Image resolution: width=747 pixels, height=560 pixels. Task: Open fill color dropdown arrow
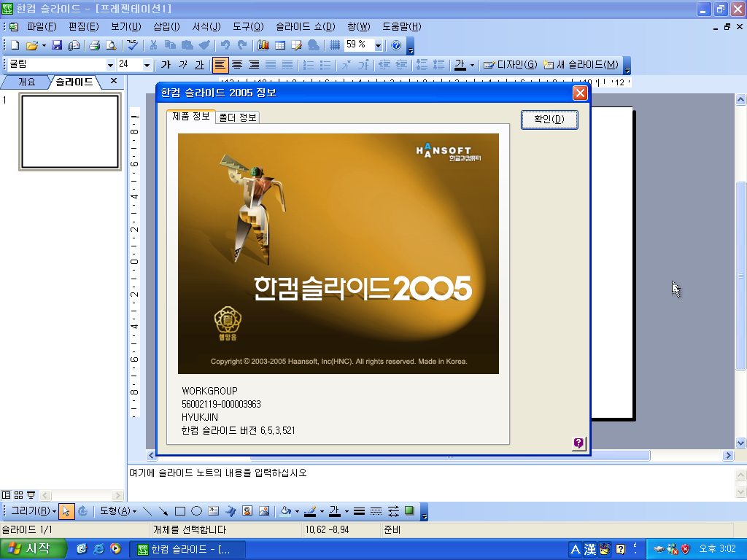click(298, 511)
